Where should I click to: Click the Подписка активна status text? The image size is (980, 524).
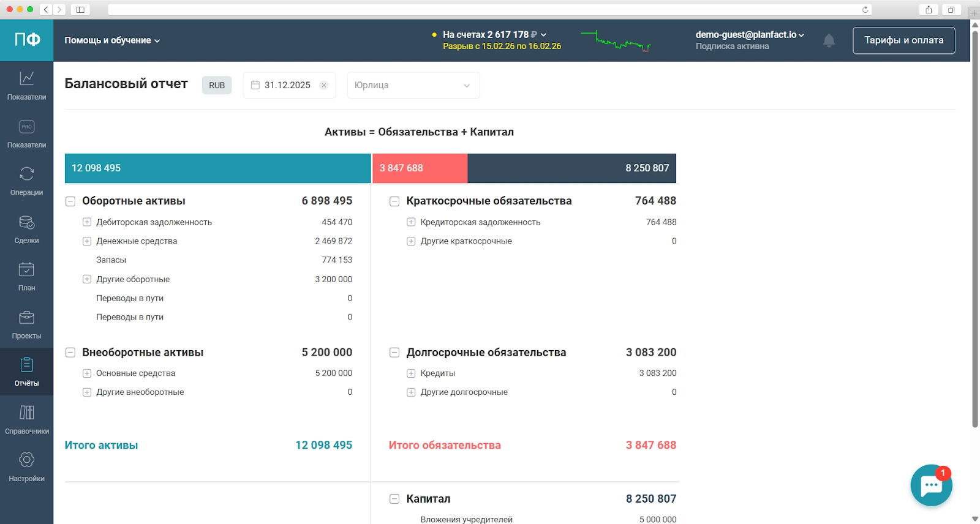pyautogui.click(x=732, y=47)
